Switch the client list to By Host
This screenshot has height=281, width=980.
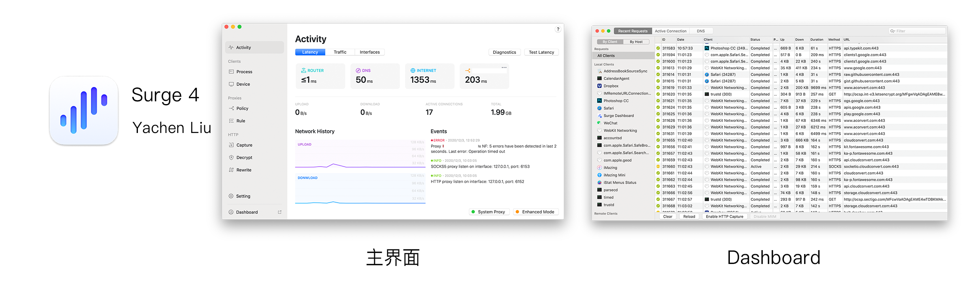636,42
